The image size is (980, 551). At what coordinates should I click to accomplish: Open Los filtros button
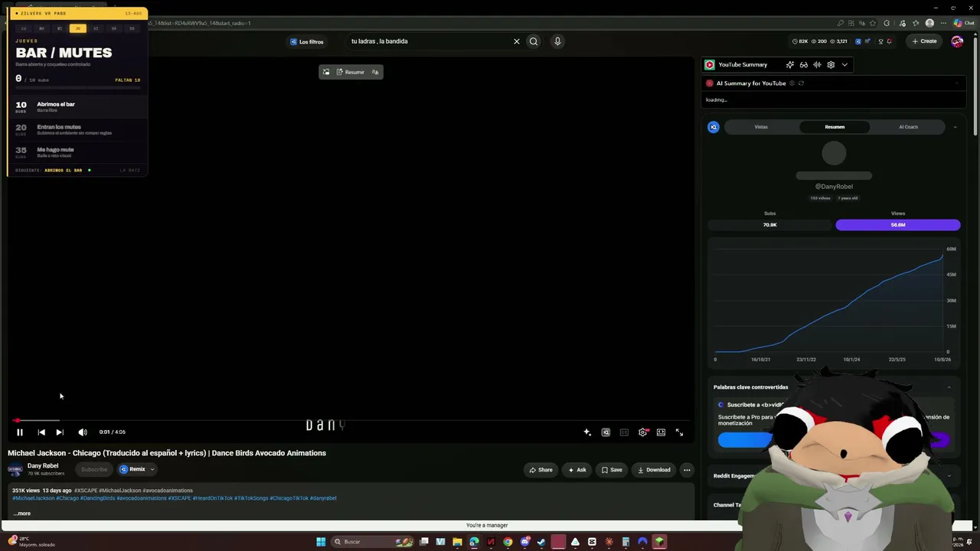click(306, 41)
